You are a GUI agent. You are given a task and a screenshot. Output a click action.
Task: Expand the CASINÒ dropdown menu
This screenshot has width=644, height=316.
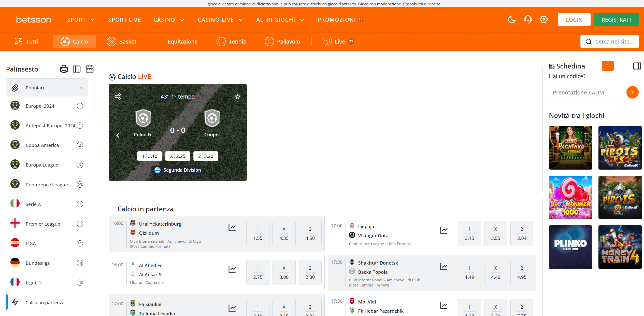(x=169, y=20)
